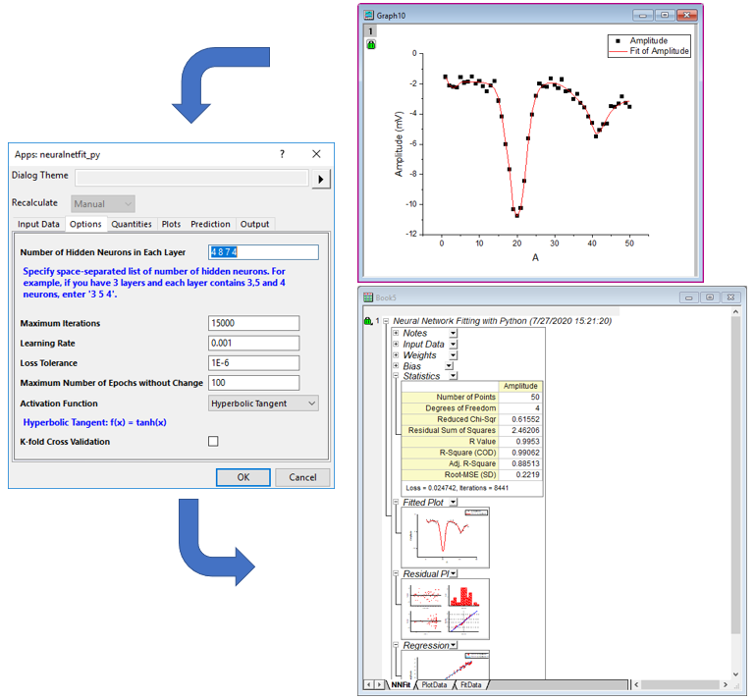Screen dimensions: 755x700
Task: Click the Maximum Iterations input field
Action: pyautogui.click(x=254, y=323)
